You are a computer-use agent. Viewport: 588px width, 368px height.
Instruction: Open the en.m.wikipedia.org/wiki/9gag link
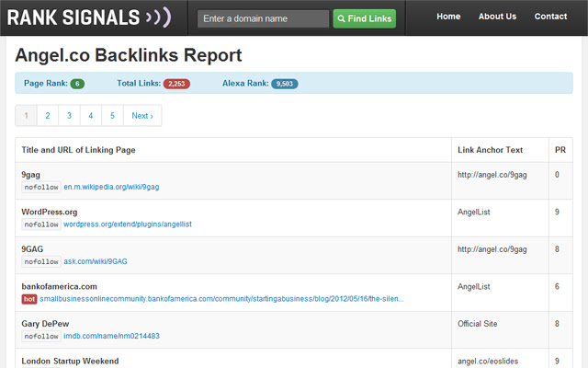point(111,187)
